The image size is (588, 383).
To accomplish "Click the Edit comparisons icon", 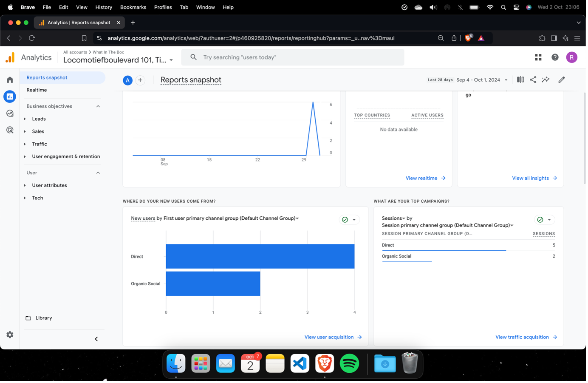I will tap(520, 80).
